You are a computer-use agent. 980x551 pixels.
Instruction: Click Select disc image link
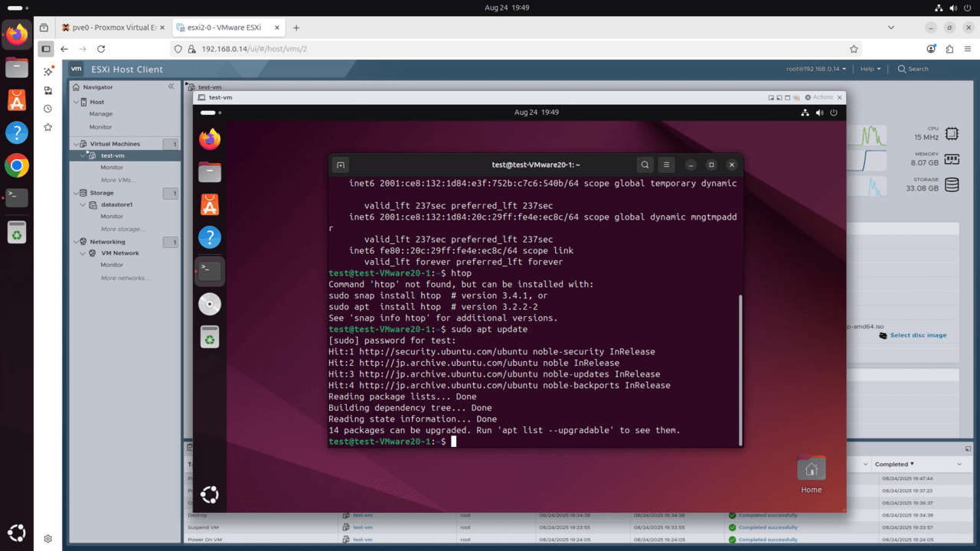[918, 335]
